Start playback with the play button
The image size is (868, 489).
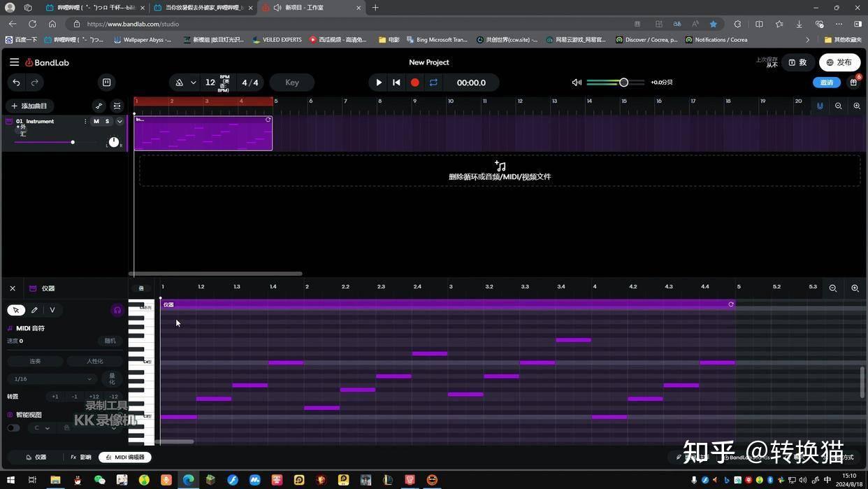coord(379,83)
